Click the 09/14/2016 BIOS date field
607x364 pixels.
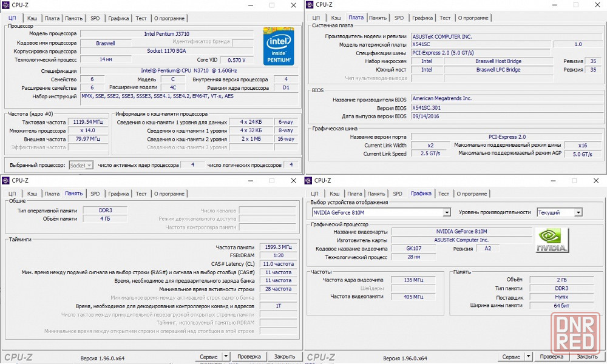pyautogui.click(x=507, y=116)
